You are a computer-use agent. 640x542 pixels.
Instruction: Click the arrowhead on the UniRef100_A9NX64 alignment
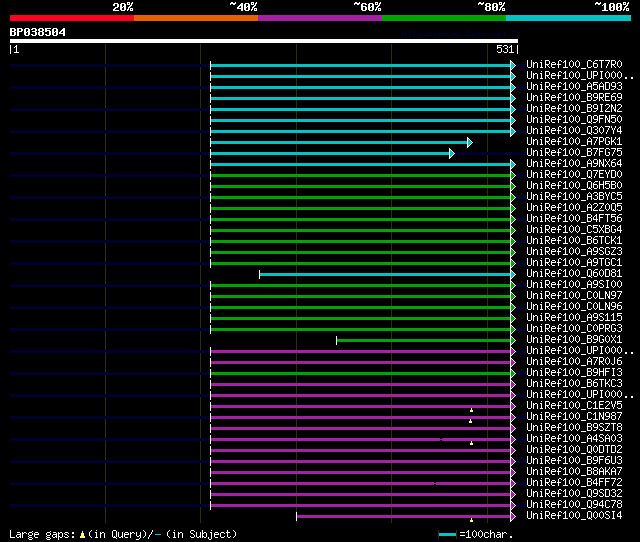[513, 164]
